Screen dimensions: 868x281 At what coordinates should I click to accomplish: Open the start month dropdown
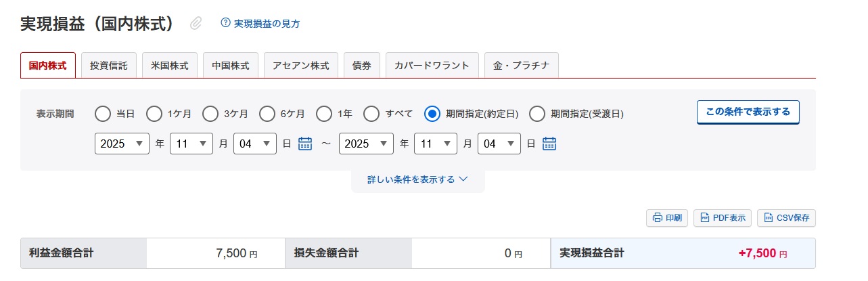tap(191, 144)
